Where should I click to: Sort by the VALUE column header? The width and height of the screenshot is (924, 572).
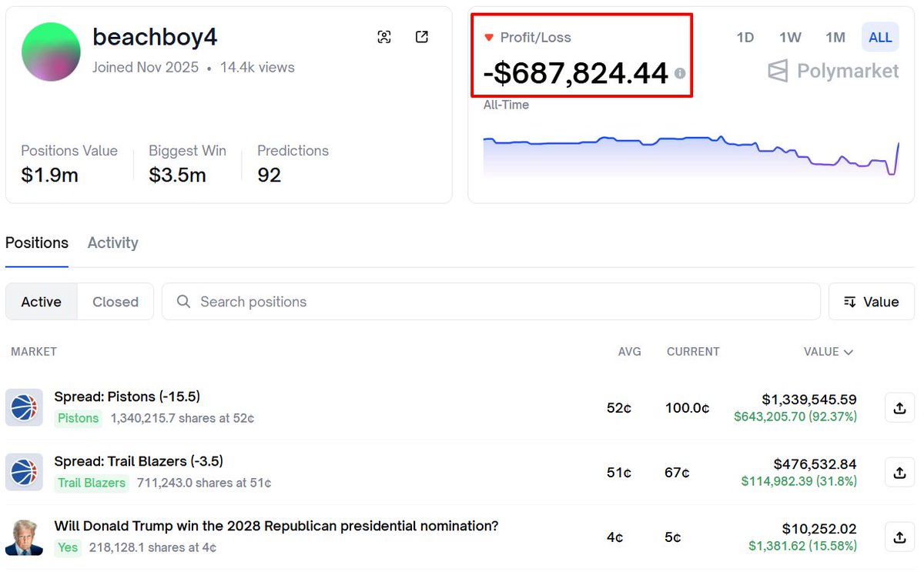coord(828,352)
